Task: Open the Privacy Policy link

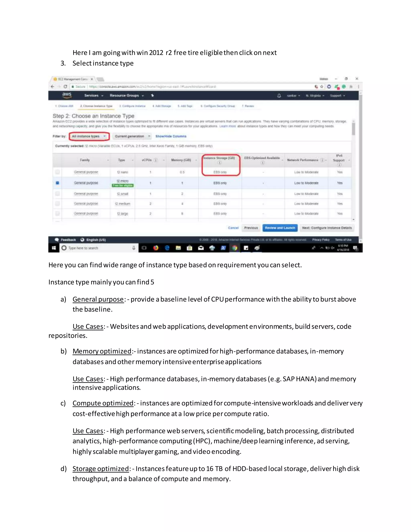Action: point(321,240)
